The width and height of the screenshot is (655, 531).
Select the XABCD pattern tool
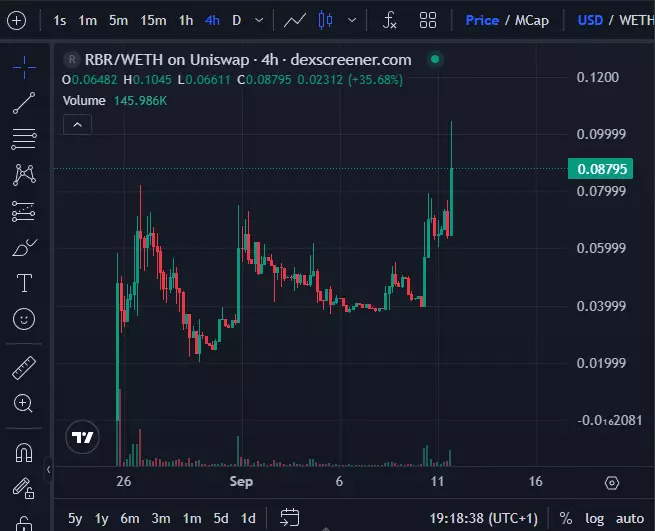click(x=24, y=175)
